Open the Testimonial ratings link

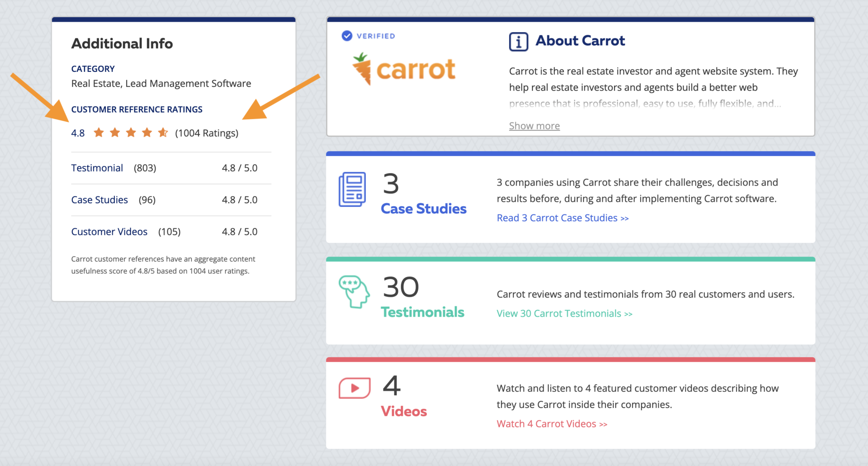pyautogui.click(x=97, y=168)
